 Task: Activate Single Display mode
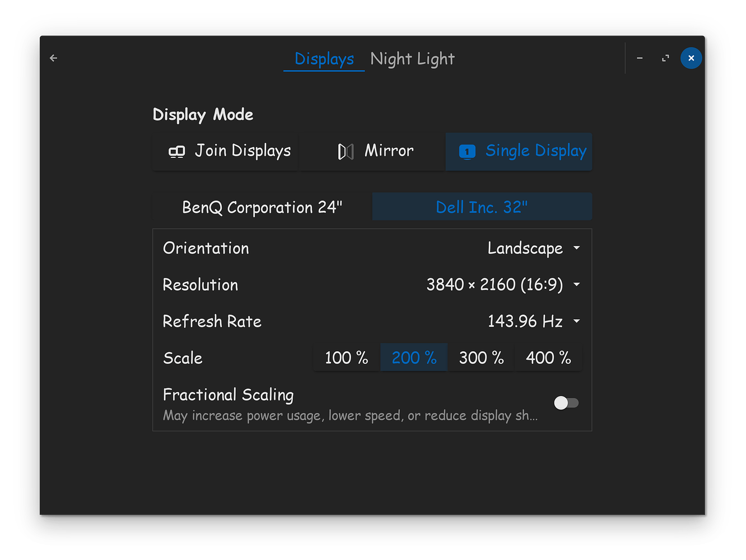518,151
